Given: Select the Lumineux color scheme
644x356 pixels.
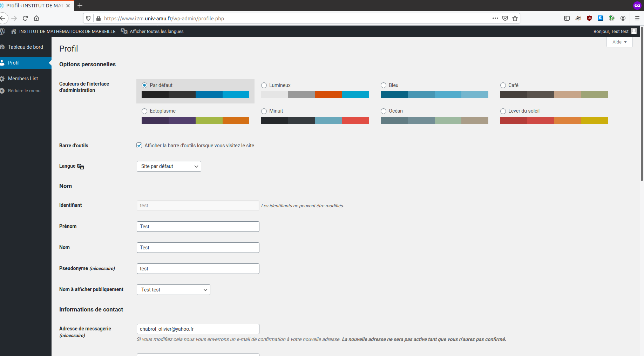Looking at the screenshot, I should click(x=264, y=85).
